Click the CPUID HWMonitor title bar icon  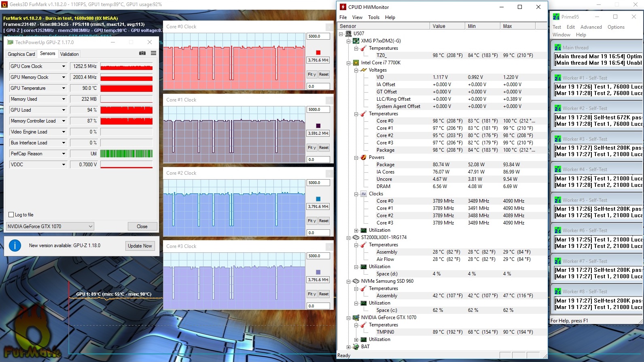pos(343,7)
